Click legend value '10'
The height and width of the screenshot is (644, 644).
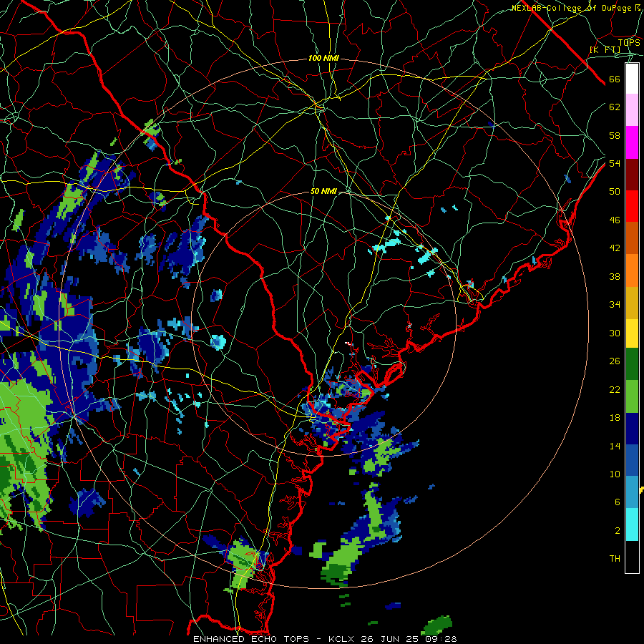click(x=615, y=474)
